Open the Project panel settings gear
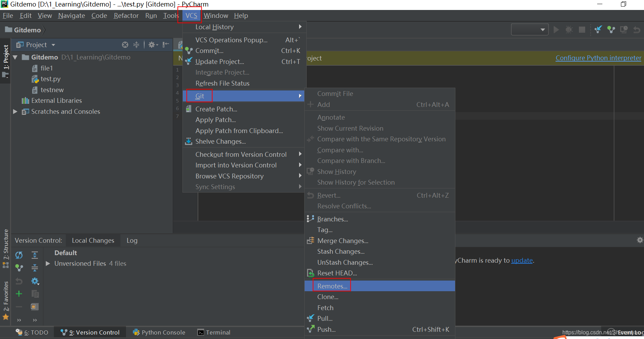 point(153,45)
